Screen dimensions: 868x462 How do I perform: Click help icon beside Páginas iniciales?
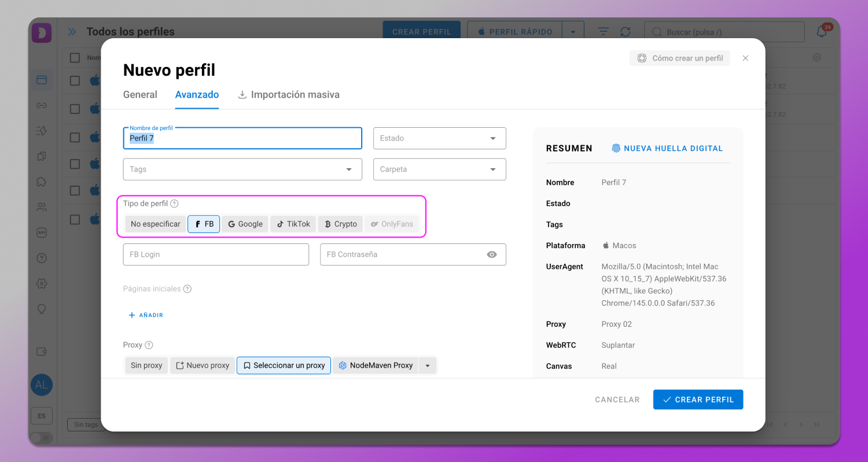[x=187, y=289]
